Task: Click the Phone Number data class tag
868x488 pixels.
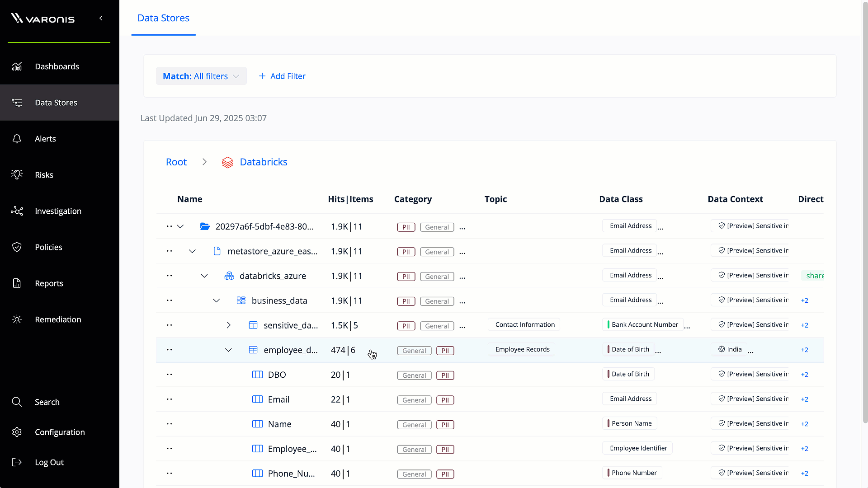Action: click(632, 473)
